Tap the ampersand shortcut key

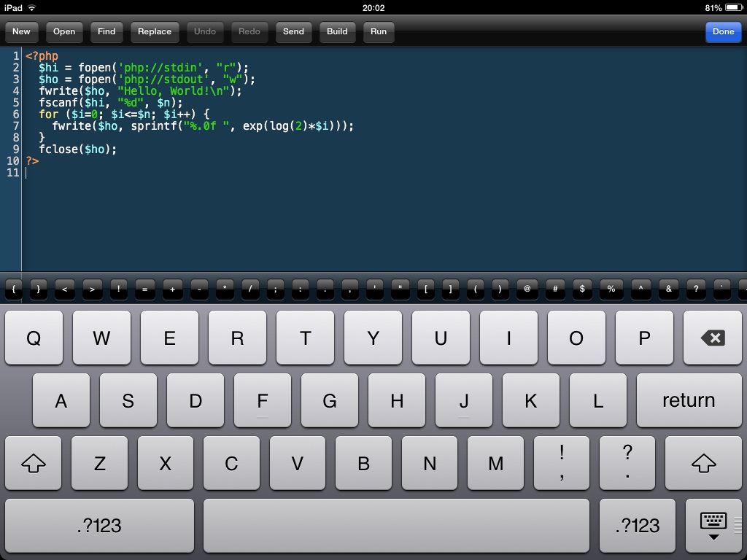(669, 289)
